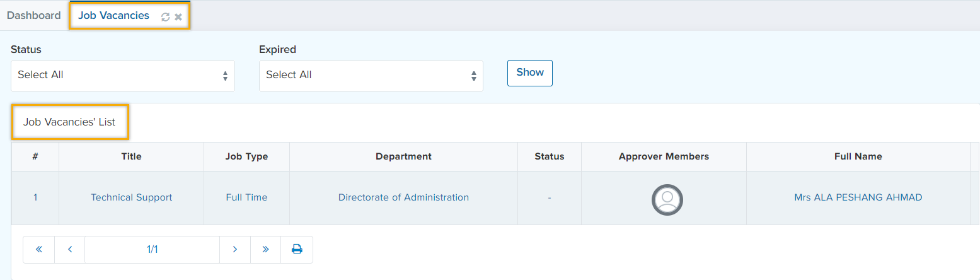
Task: Open the Expired dropdown
Action: click(x=371, y=76)
